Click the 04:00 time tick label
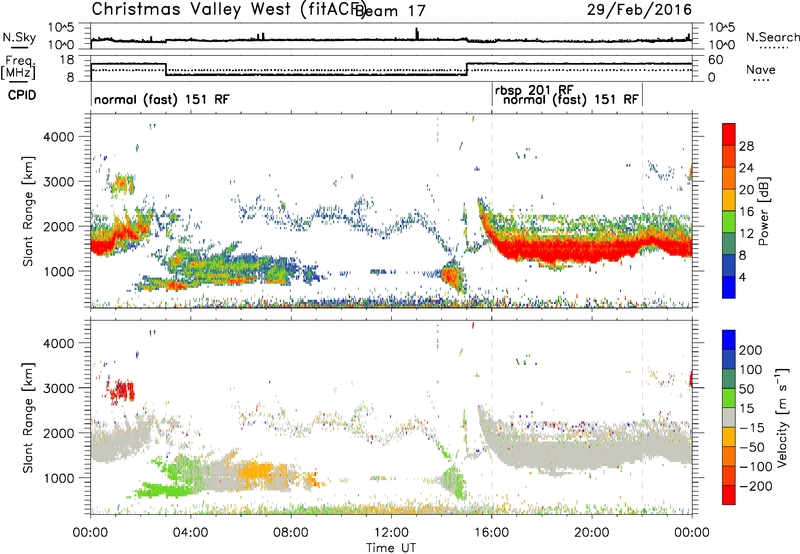This screenshot has height=554, width=800. [x=191, y=533]
